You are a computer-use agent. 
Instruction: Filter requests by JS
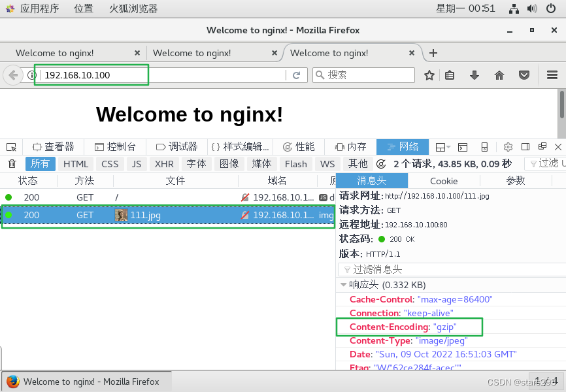click(137, 164)
